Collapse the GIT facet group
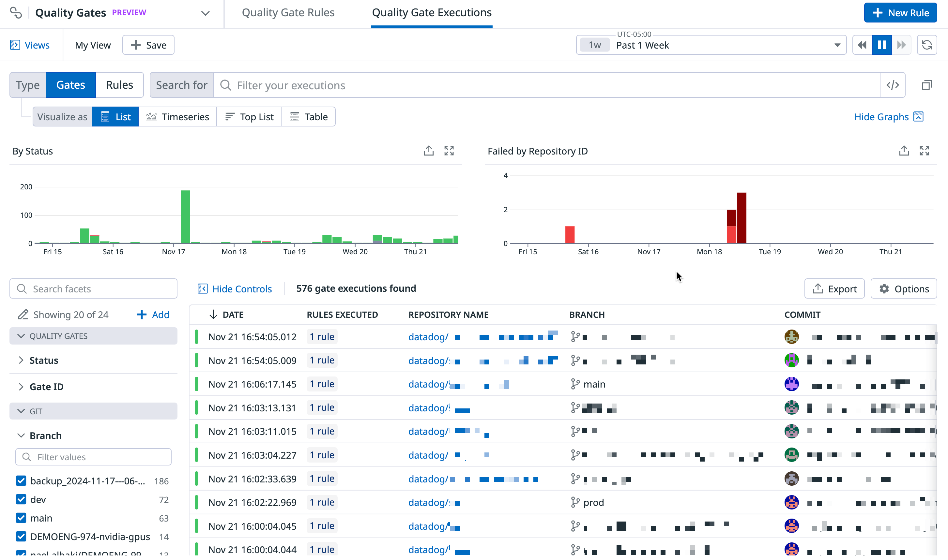This screenshot has width=948, height=560. [21, 411]
